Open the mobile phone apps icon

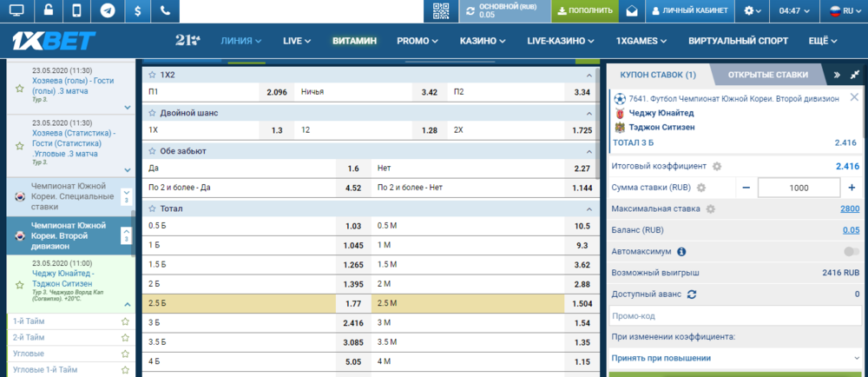pyautogui.click(x=77, y=10)
